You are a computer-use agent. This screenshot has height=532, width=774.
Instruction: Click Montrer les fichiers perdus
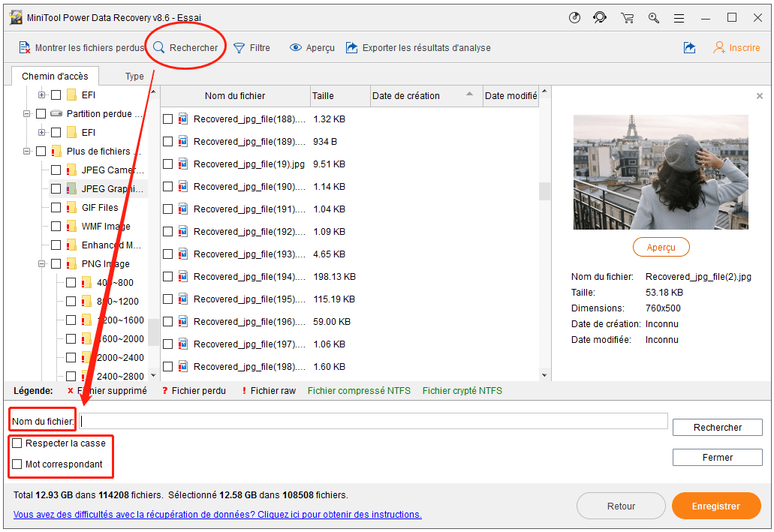pos(81,48)
